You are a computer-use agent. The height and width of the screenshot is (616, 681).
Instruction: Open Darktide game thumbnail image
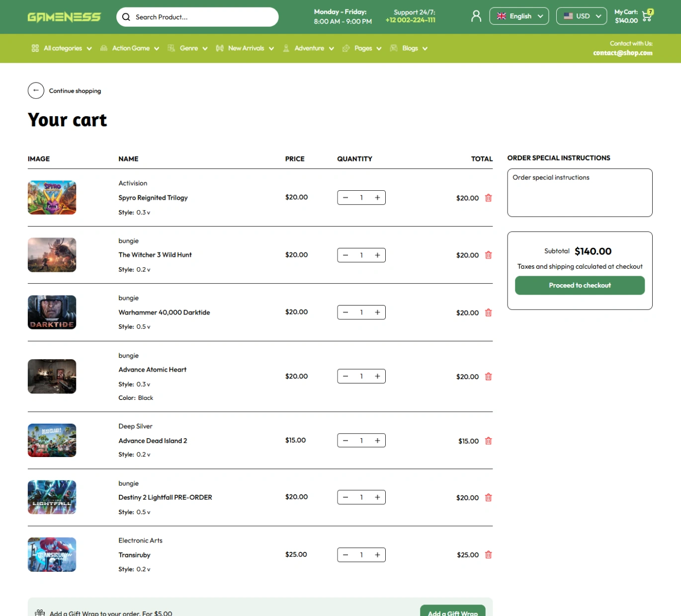click(x=52, y=312)
